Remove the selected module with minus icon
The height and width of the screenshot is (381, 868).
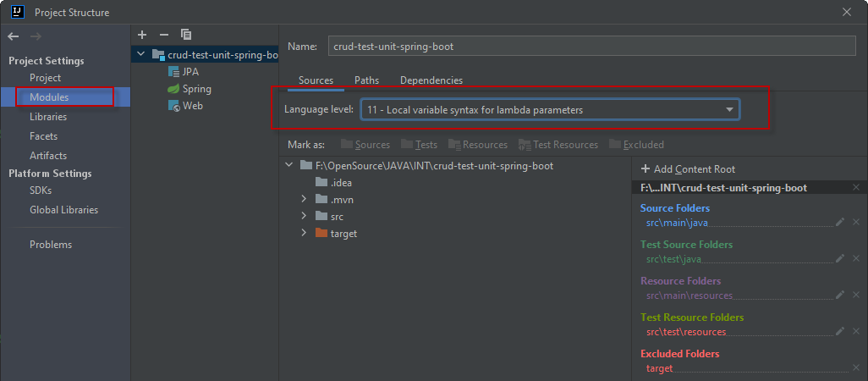pos(164,35)
